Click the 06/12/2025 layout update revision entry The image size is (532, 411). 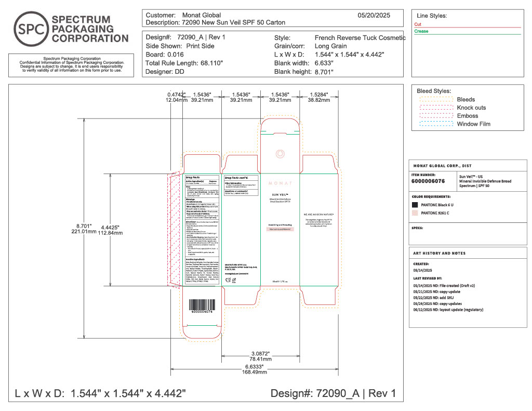coord(448,310)
